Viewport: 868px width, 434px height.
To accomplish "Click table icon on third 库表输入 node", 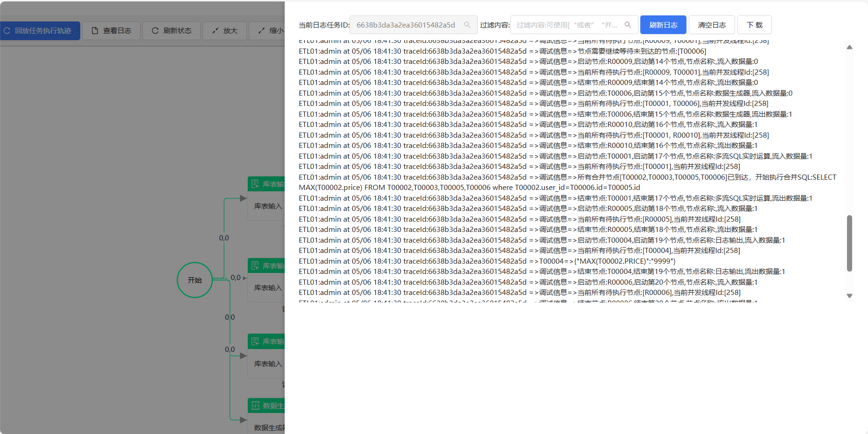I will point(255,341).
